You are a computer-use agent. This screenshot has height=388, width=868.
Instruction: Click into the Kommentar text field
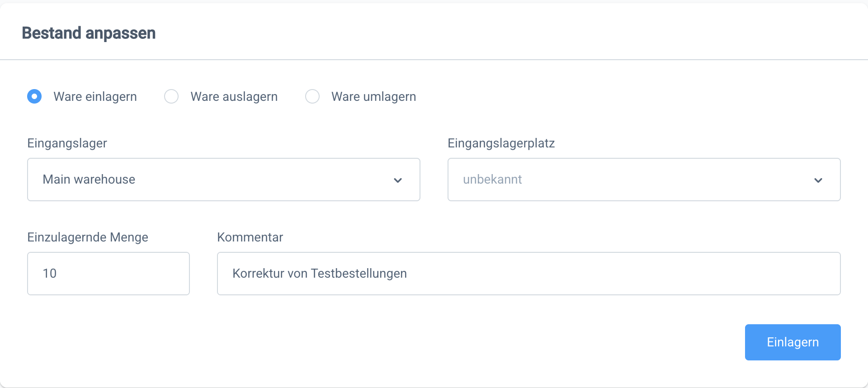coord(528,274)
